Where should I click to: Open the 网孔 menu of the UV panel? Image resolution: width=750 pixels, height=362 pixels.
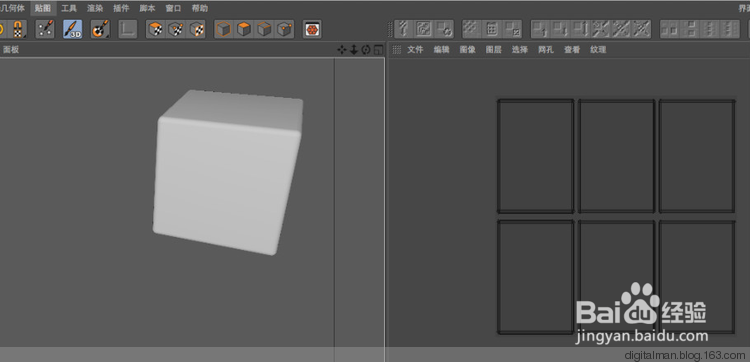pos(546,50)
